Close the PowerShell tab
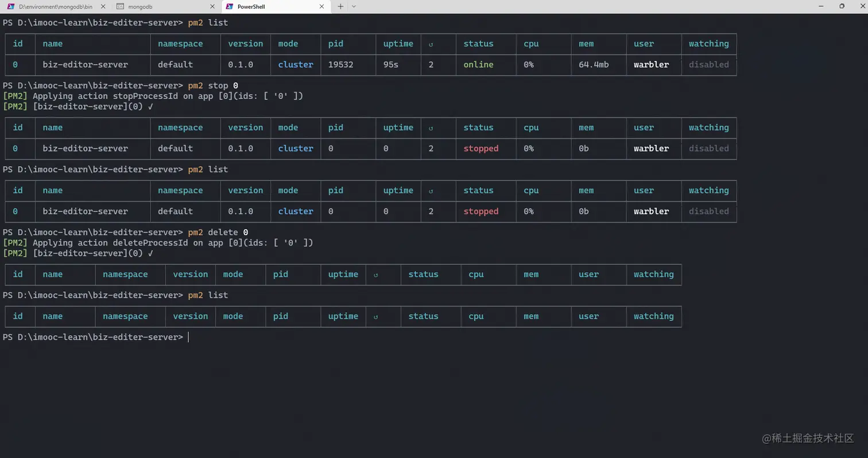The height and width of the screenshot is (458, 868). pyautogui.click(x=321, y=7)
